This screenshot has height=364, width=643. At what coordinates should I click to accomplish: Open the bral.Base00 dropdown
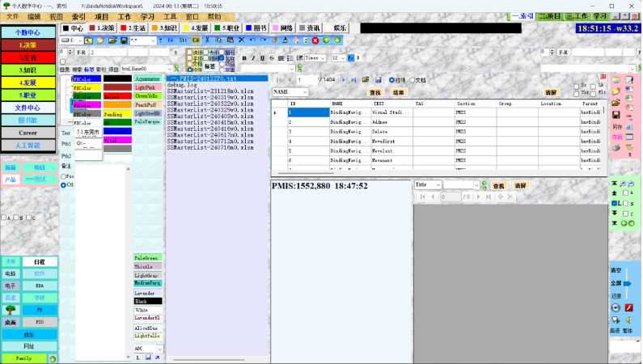pos(169,69)
